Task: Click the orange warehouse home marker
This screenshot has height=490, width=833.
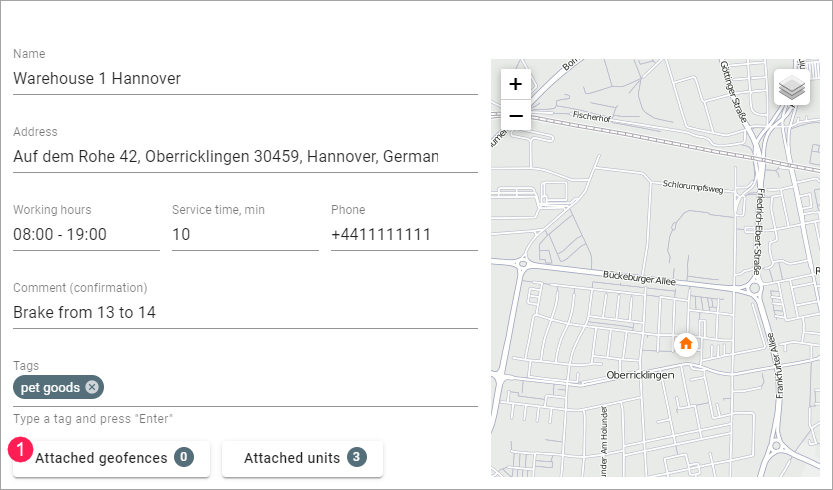Action: click(686, 344)
